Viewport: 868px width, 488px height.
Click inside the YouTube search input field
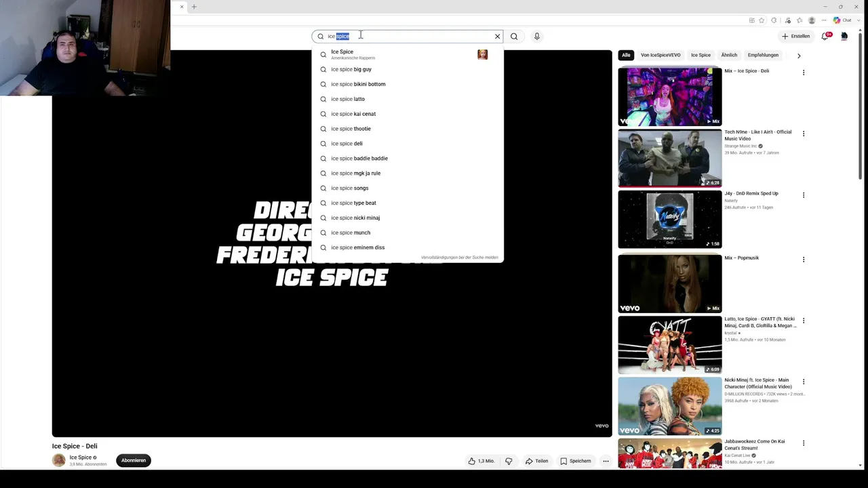tap(409, 37)
